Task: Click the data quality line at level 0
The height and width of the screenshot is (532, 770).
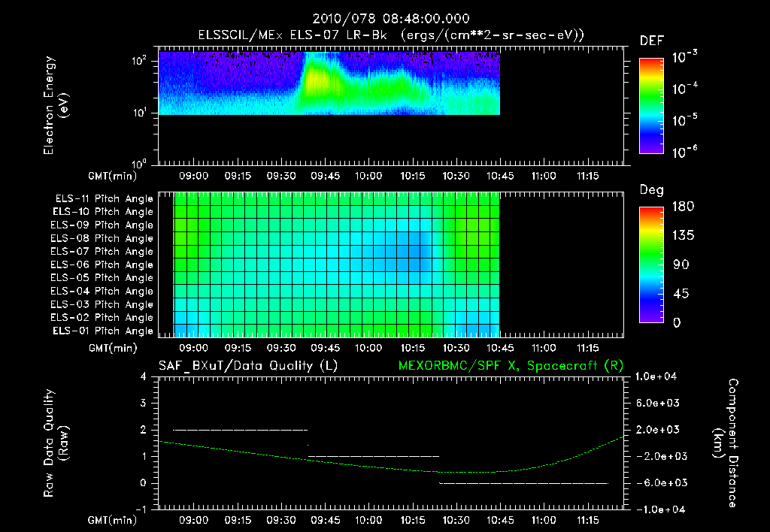Action: [x=523, y=483]
